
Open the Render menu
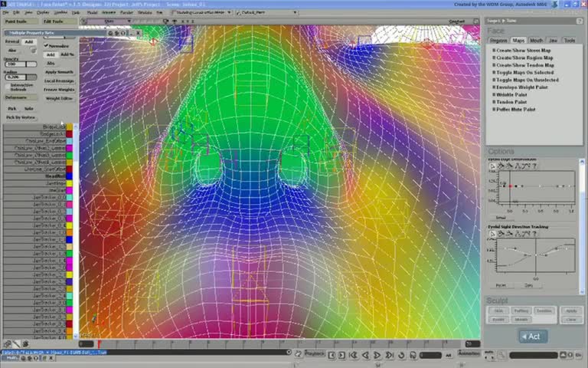(127, 12)
